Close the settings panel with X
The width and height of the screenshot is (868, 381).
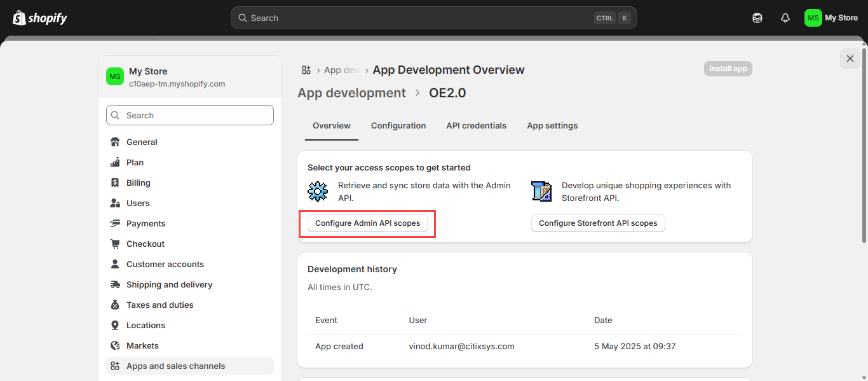point(850,59)
